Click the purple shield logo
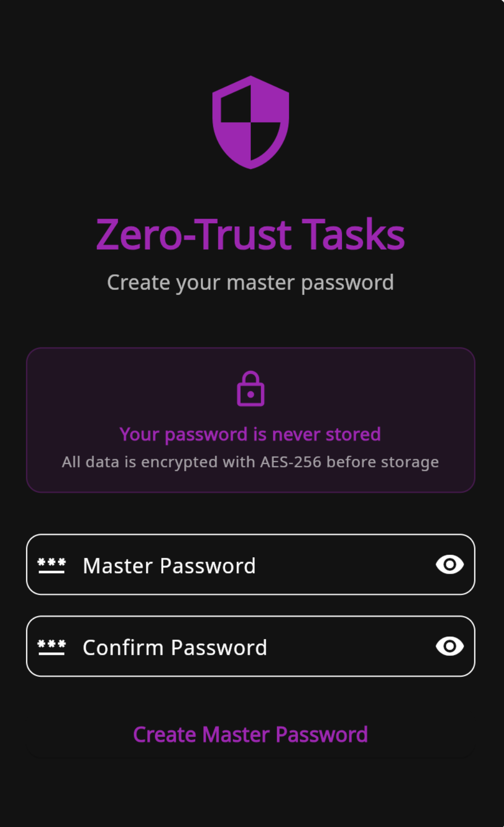 [251, 122]
